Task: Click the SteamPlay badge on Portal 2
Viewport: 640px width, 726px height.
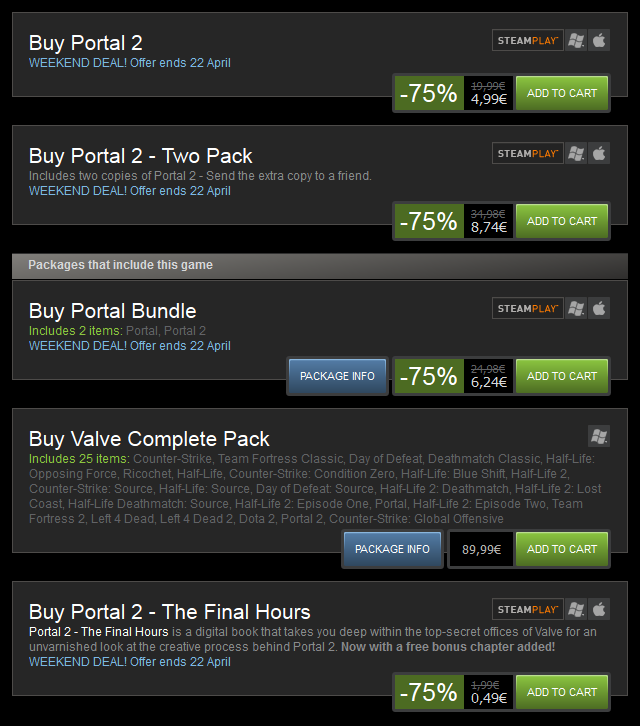Action: tap(527, 40)
